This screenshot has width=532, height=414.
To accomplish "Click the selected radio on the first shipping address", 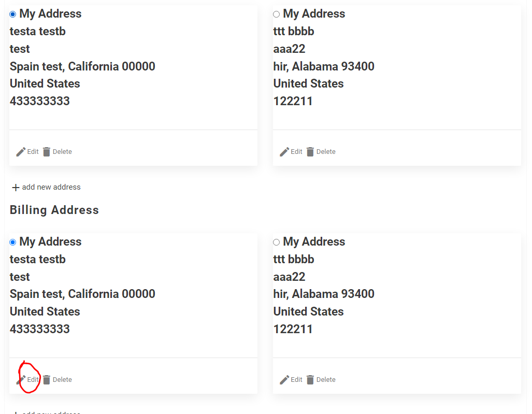I will [x=12, y=14].
